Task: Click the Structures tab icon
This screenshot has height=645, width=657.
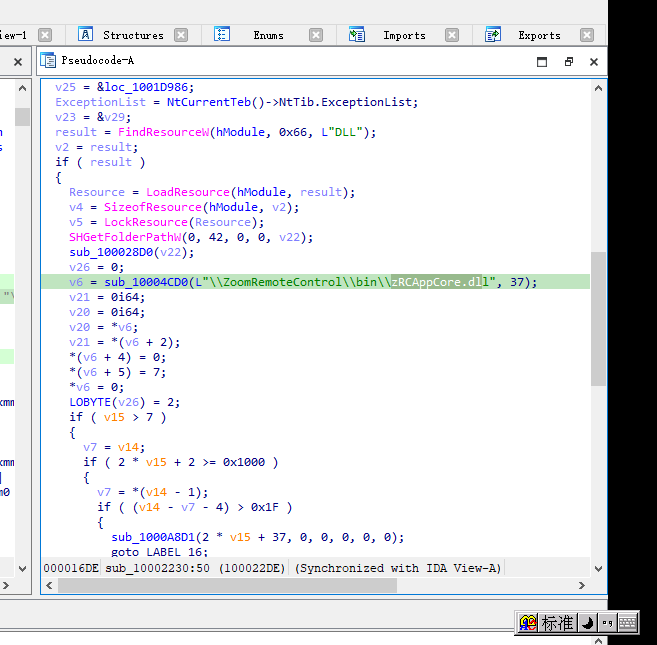Action: click(x=86, y=35)
